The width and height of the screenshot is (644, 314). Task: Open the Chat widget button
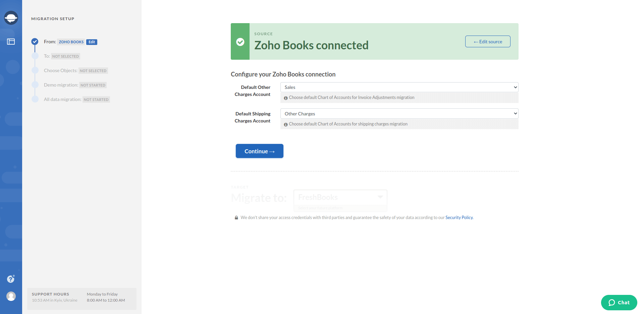point(619,303)
